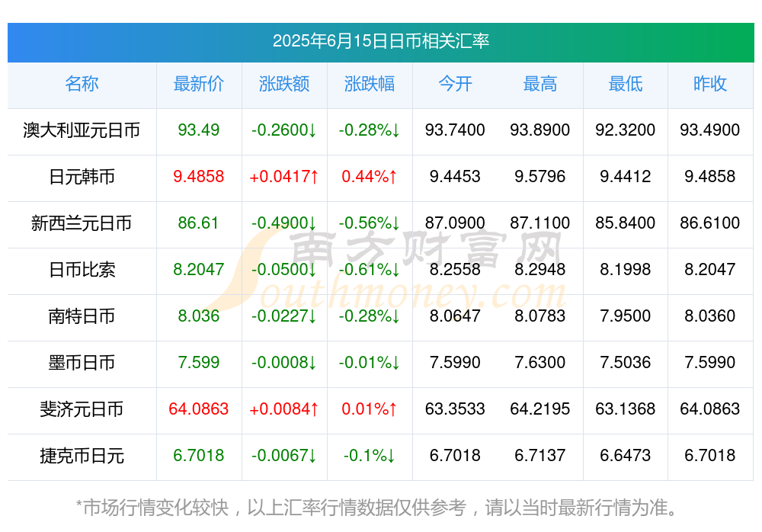Image resolution: width=762 pixels, height=532 pixels.
Task: Select the 今开 column header
Action: coord(455,84)
